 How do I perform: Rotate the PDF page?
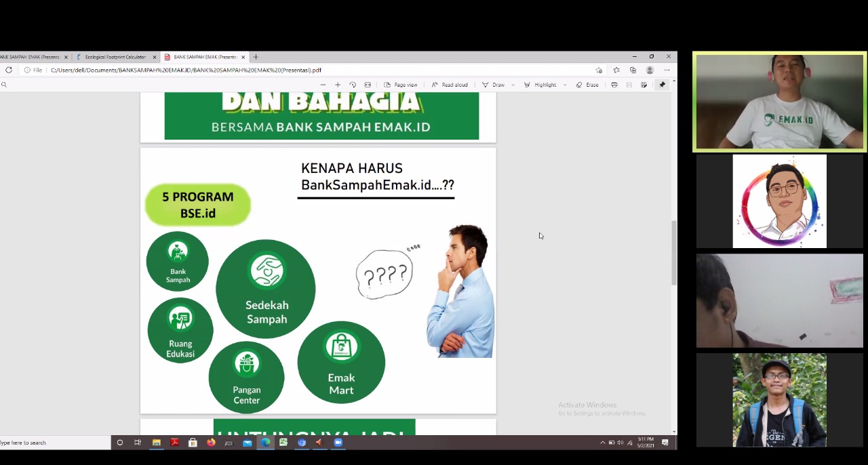tap(353, 85)
